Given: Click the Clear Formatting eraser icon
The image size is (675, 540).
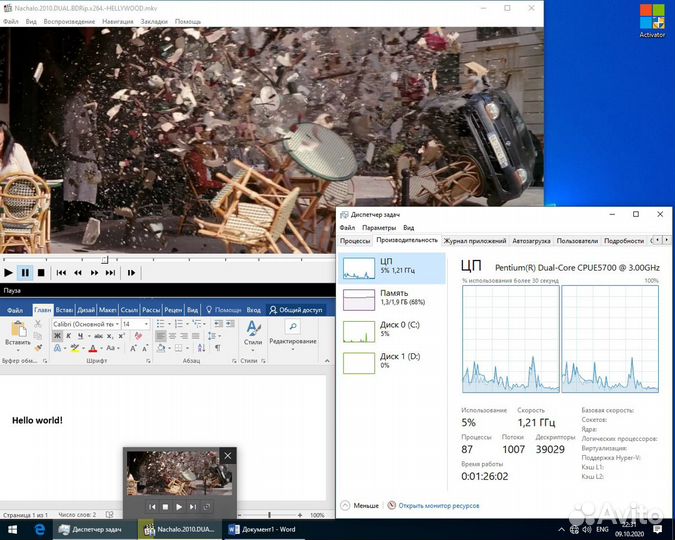Looking at the screenshot, I should (138, 335).
